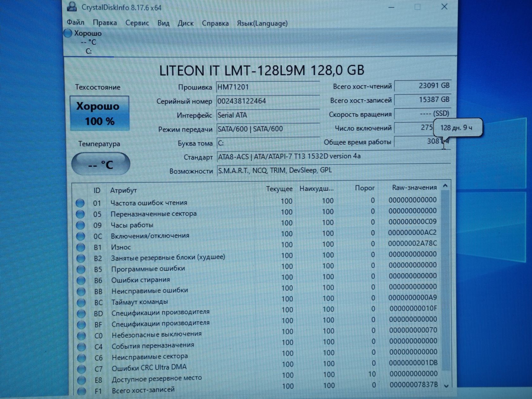Click the attribute list vertical scrollbar thumb

[x=446, y=280]
